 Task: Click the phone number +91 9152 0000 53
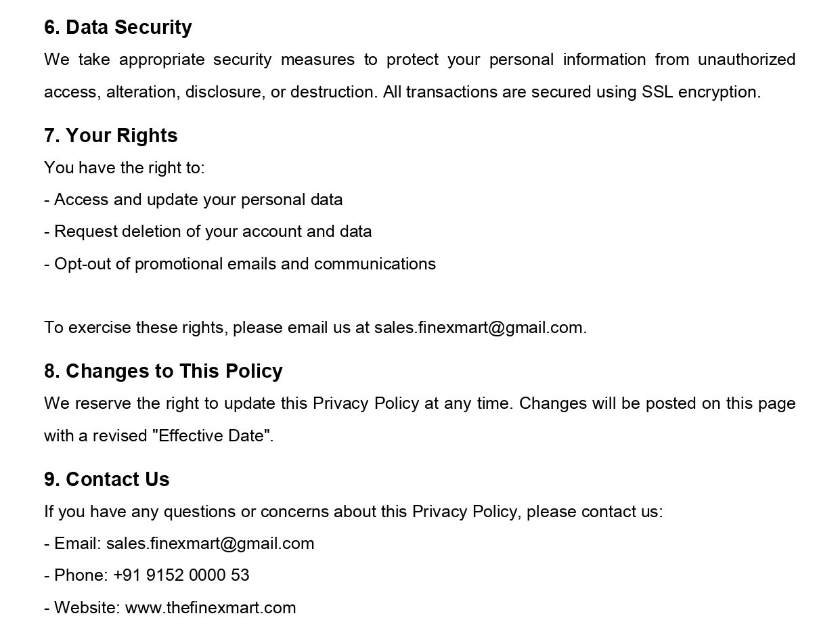click(181, 575)
